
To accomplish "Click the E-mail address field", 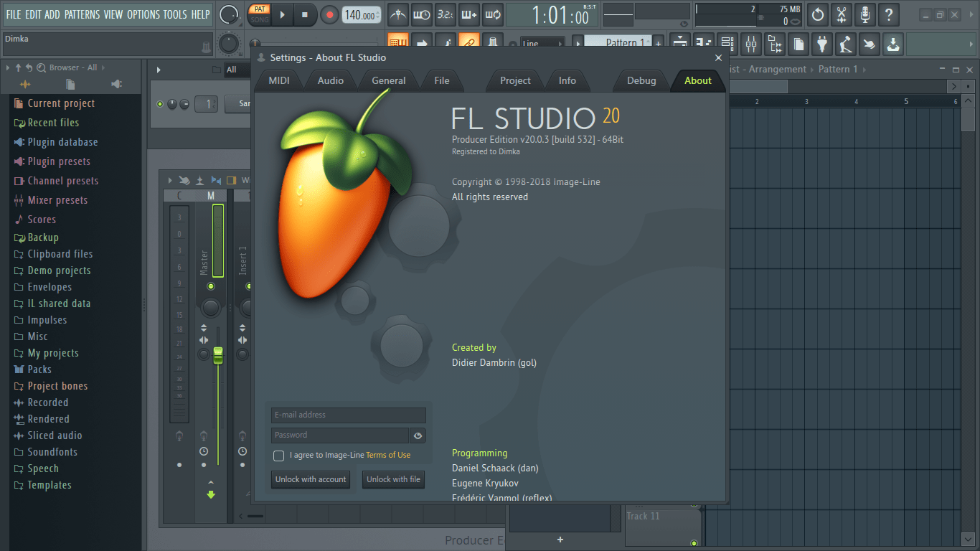I will coord(349,415).
